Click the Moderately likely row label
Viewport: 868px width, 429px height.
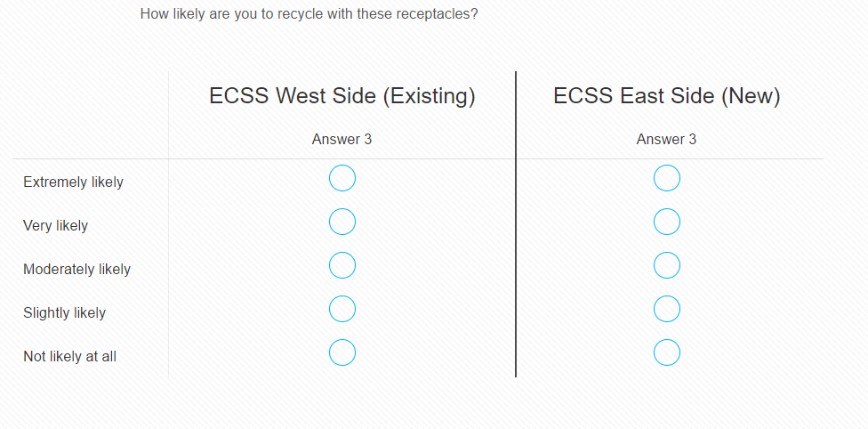76,270
